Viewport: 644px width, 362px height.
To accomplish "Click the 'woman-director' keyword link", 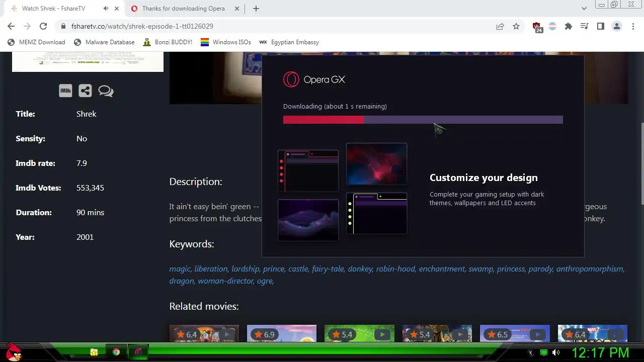I will tap(226, 281).
